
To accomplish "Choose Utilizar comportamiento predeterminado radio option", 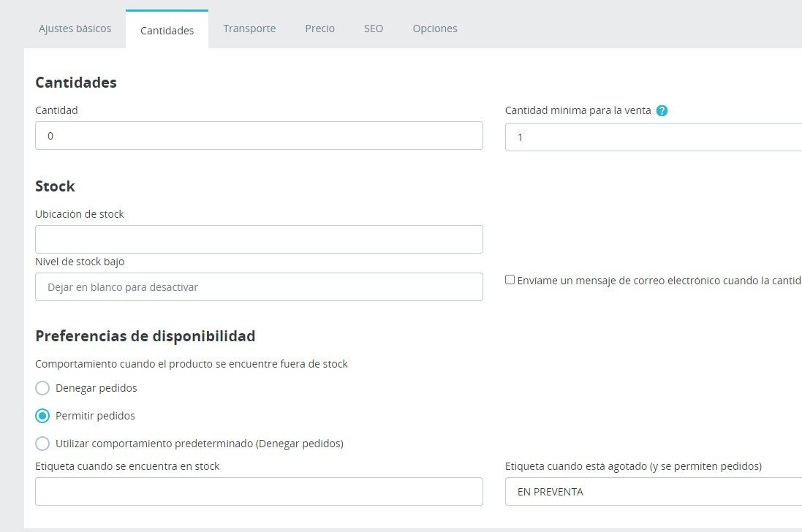I will click(x=42, y=443).
